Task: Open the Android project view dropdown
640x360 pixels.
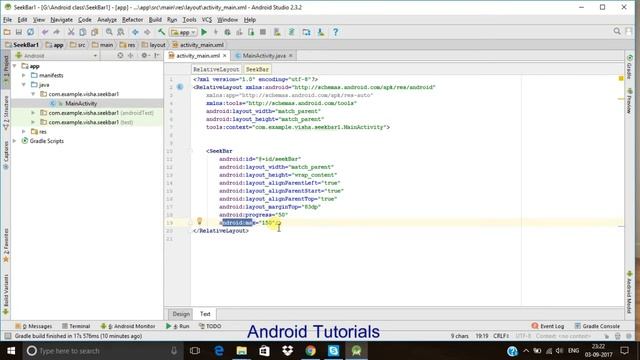Action: tap(56, 56)
